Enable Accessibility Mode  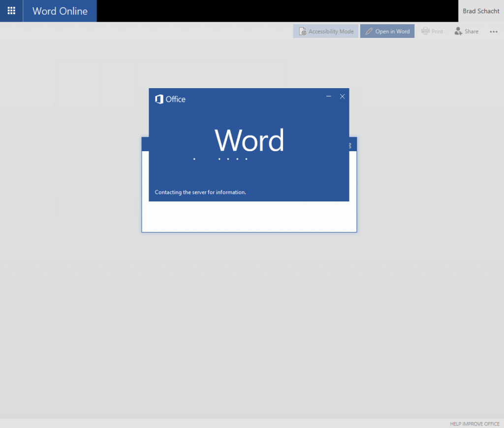[x=326, y=31]
